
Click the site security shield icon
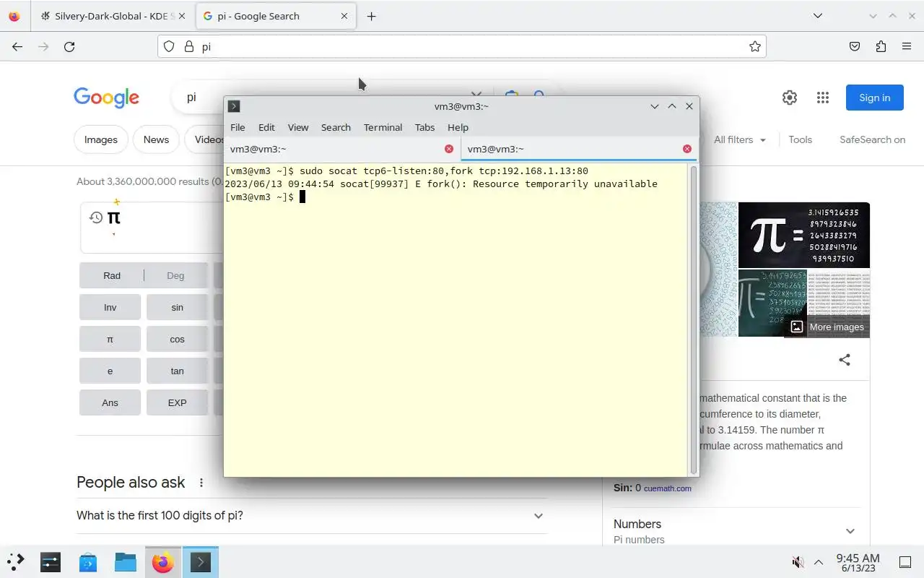[x=169, y=46]
